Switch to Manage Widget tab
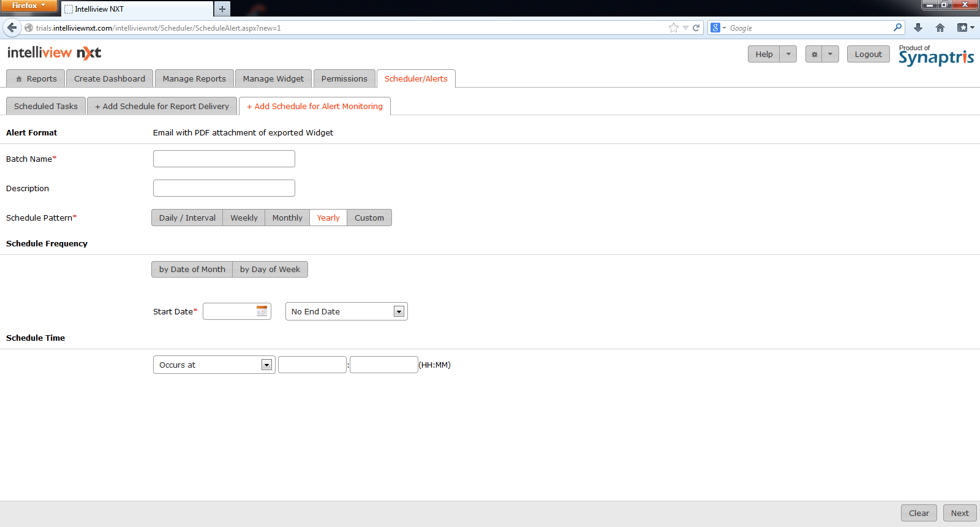 click(273, 78)
